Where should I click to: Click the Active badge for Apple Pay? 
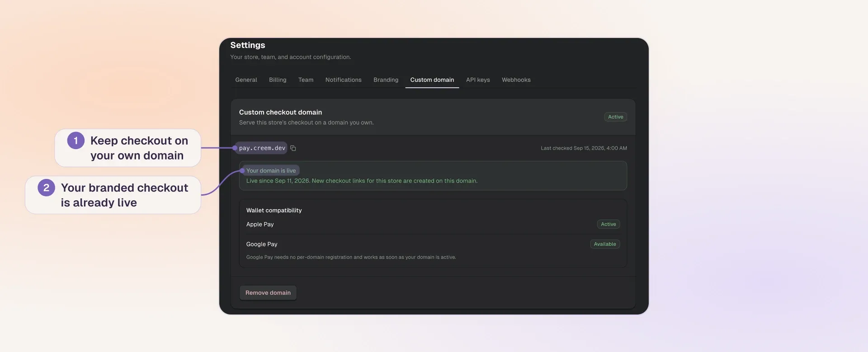[608, 224]
